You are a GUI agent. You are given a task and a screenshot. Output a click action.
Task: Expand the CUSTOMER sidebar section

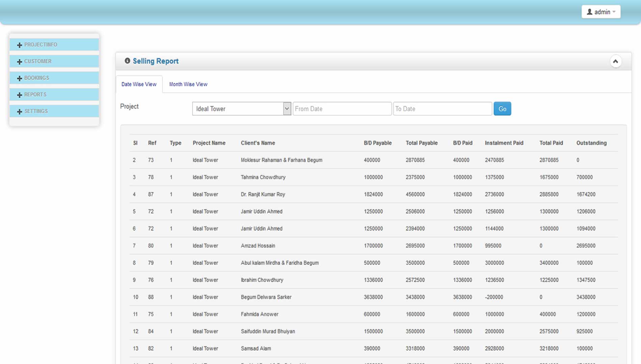pyautogui.click(x=54, y=61)
